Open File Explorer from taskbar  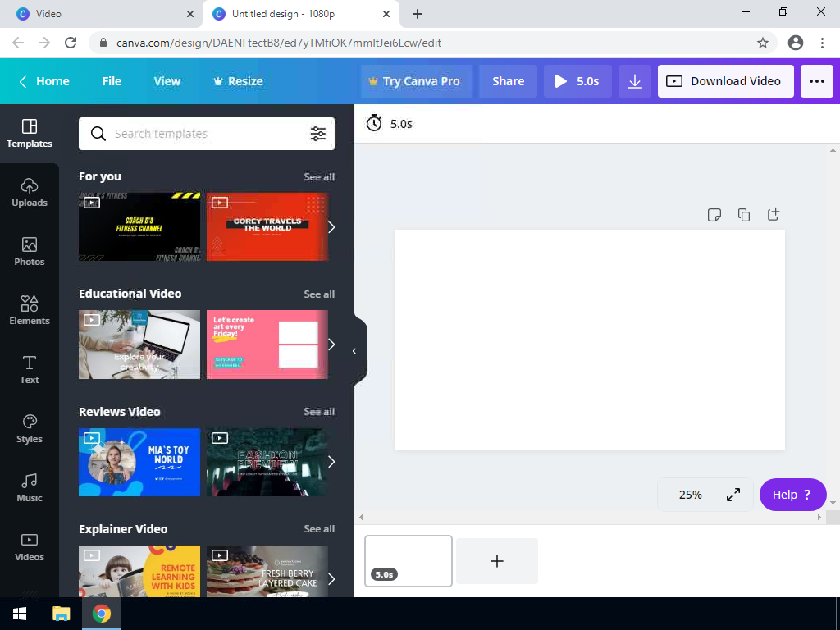pos(61,614)
